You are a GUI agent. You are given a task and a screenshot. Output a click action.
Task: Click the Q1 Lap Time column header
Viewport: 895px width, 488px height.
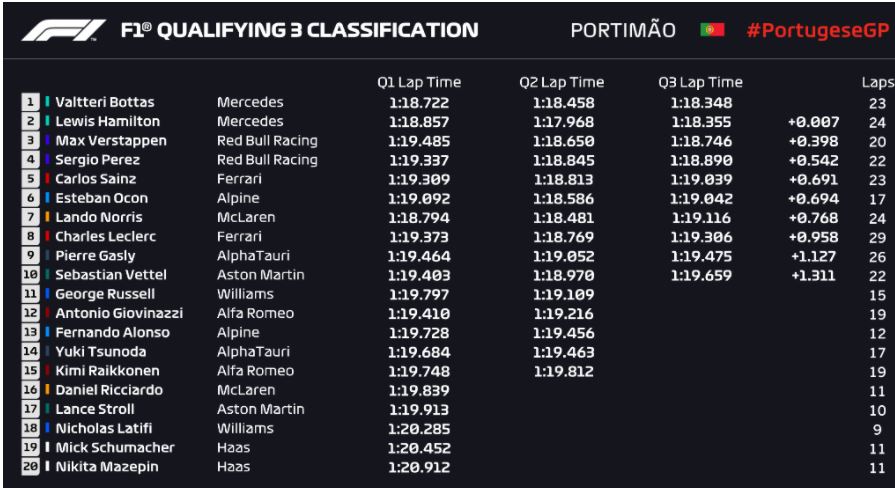(x=419, y=83)
